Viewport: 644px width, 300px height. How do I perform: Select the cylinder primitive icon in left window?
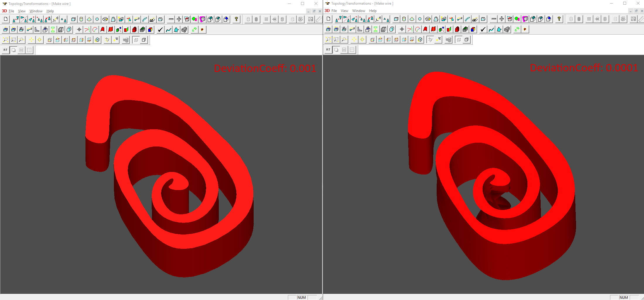(x=81, y=19)
